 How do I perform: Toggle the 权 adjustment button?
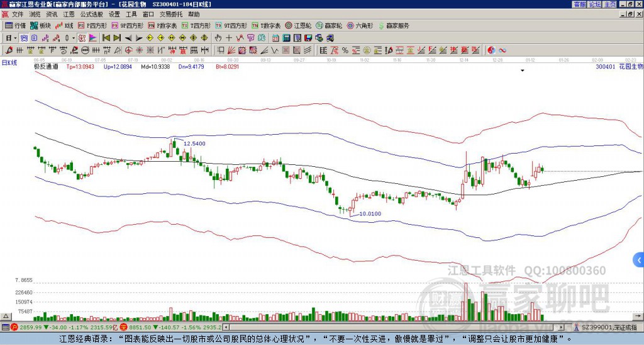tap(82, 38)
